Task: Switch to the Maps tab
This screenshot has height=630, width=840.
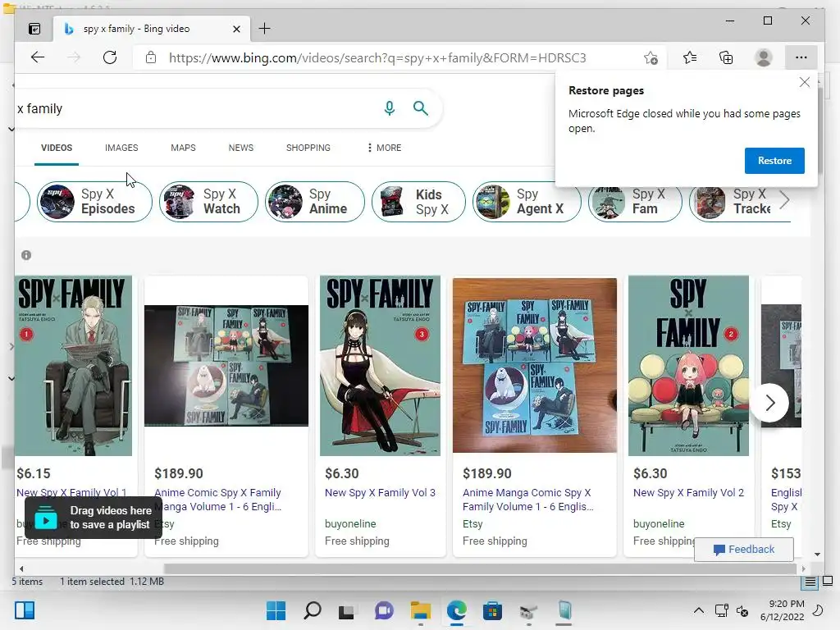Action: pyautogui.click(x=183, y=148)
